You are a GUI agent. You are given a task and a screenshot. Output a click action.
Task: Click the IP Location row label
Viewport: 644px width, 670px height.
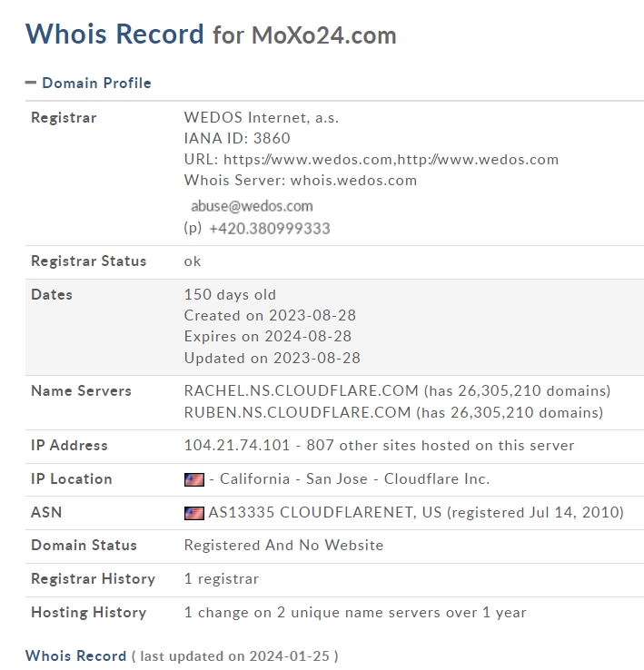tap(72, 479)
